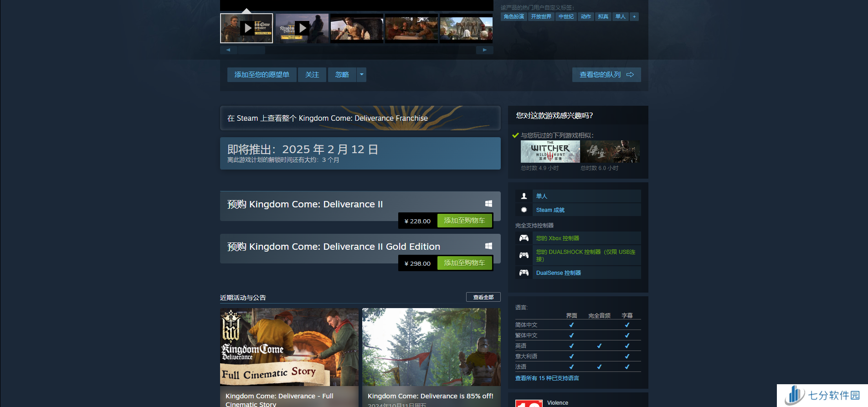Select the shirtless man screenshot thumbnail
Viewport: 868px width, 407px height.
pos(357,28)
